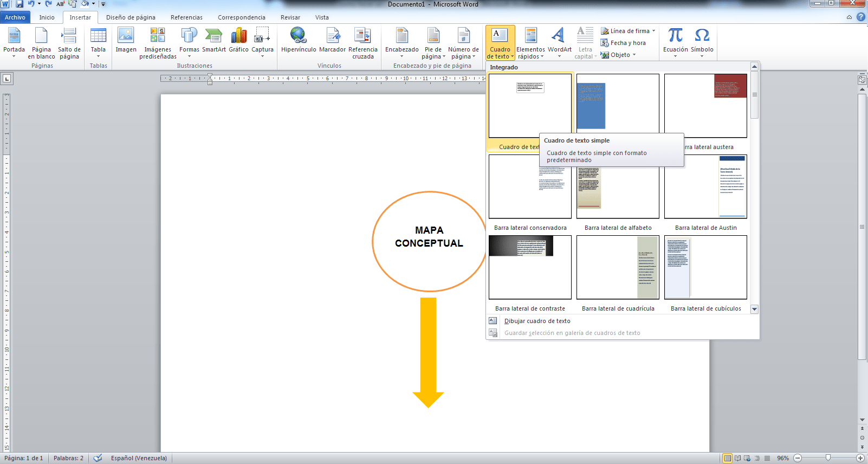
Task: Insert an Ecuación equation
Action: (676, 43)
